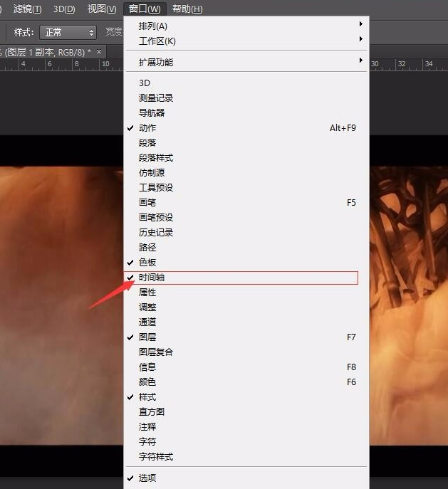The width and height of the screenshot is (448, 489).
Task: Toggle the 图层 (Layers) panel checkmark
Action: tap(147, 337)
